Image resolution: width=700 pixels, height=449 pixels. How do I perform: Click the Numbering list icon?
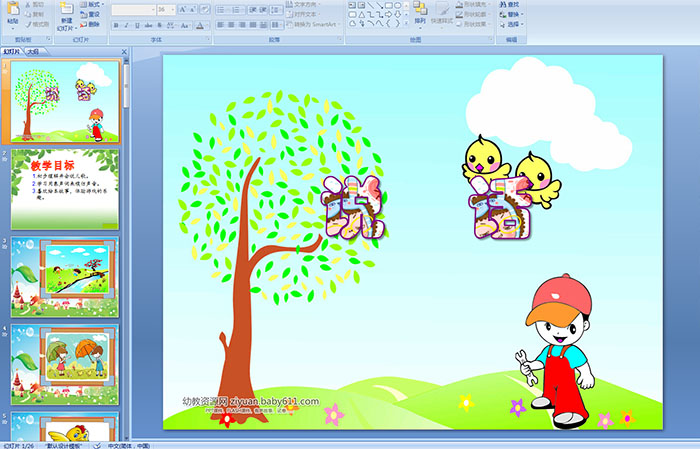click(x=238, y=9)
